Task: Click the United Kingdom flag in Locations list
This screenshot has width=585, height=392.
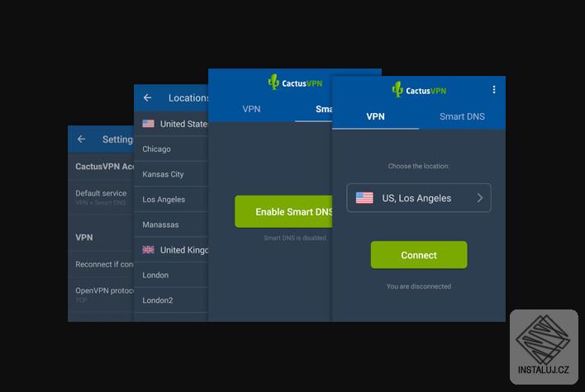Action: tap(148, 250)
